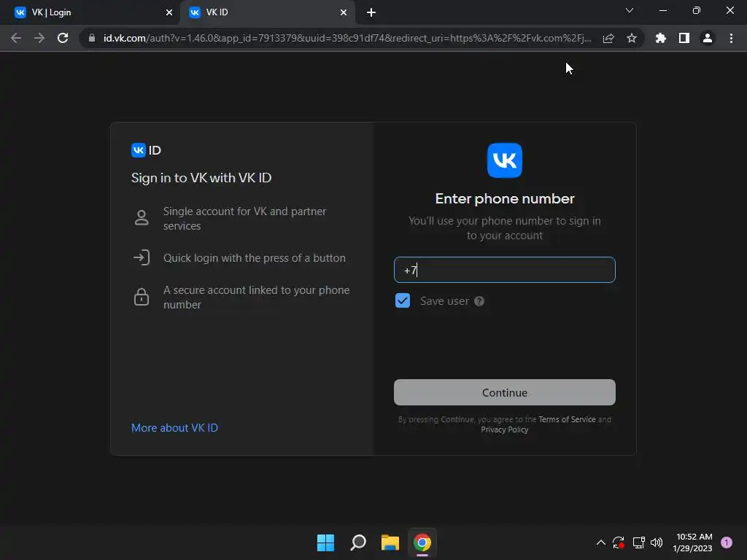Screen dimensions: 747x560
Task: Focus the phone number input field
Action: point(505,270)
